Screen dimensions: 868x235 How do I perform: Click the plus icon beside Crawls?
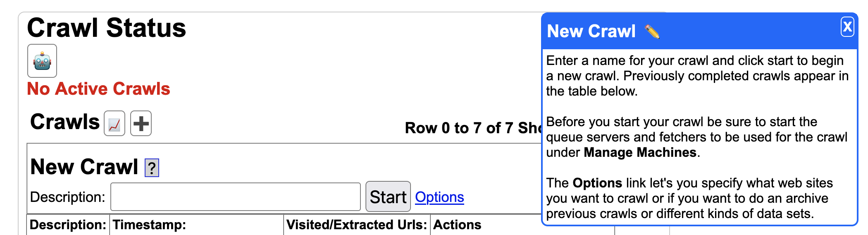pos(141,123)
